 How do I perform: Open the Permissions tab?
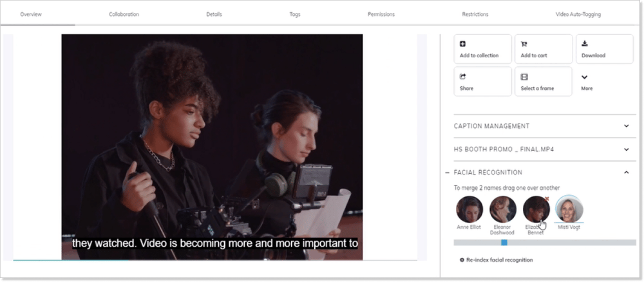click(381, 14)
